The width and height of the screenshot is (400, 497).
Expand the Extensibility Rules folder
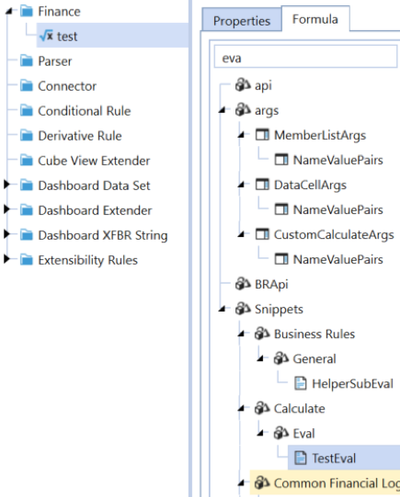[6, 259]
